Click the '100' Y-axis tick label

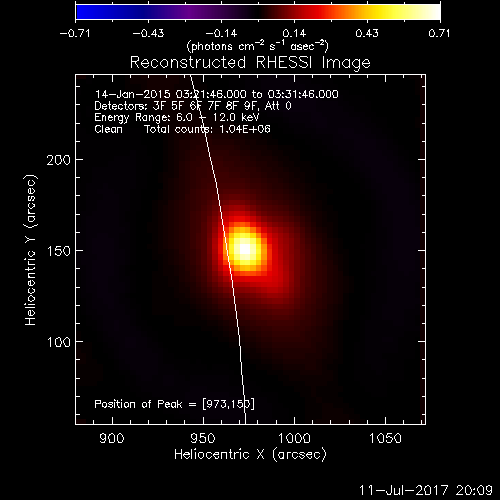tap(59, 342)
